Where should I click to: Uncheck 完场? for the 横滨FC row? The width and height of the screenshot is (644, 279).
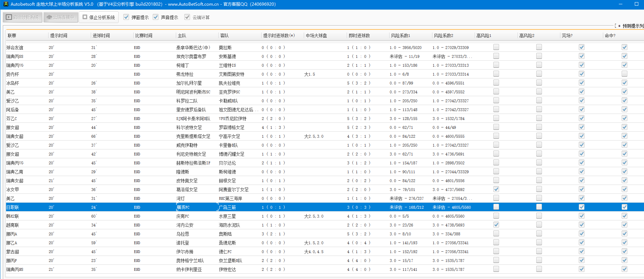[x=582, y=207]
